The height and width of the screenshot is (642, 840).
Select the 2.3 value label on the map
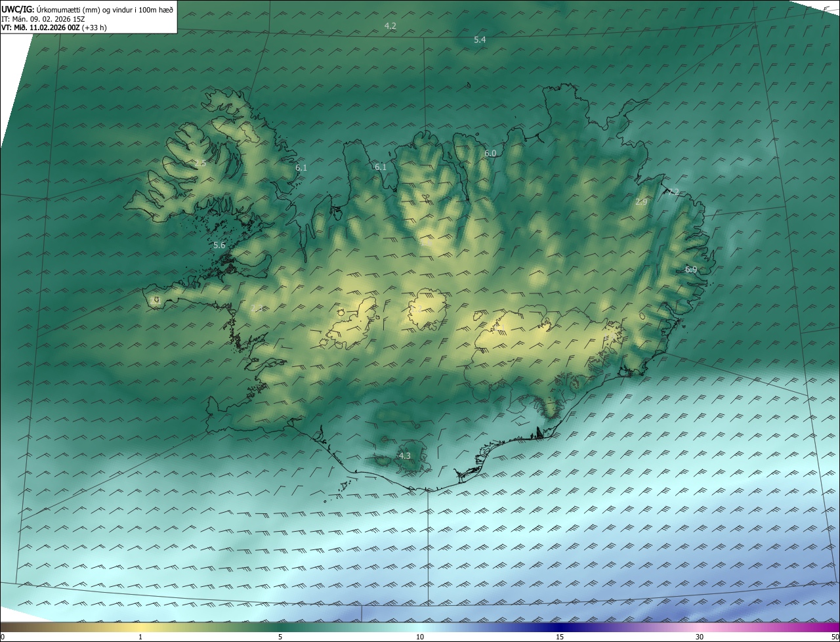(257, 308)
